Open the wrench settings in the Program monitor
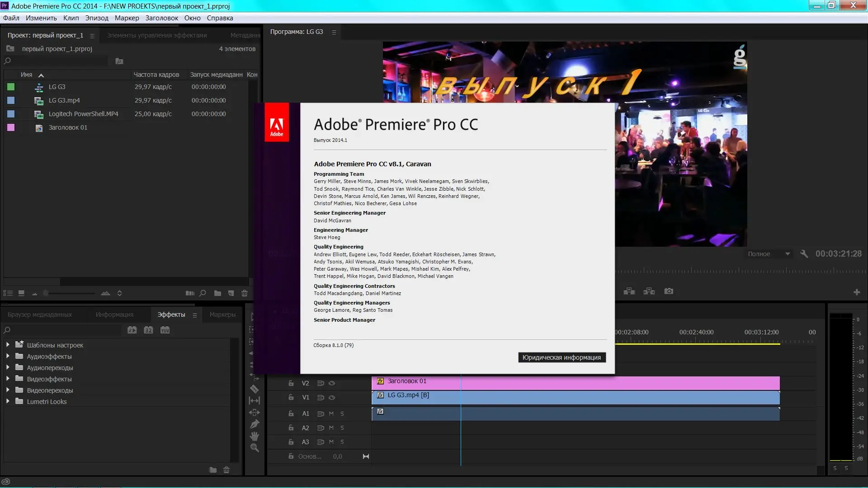The height and width of the screenshot is (488, 868). tap(804, 254)
